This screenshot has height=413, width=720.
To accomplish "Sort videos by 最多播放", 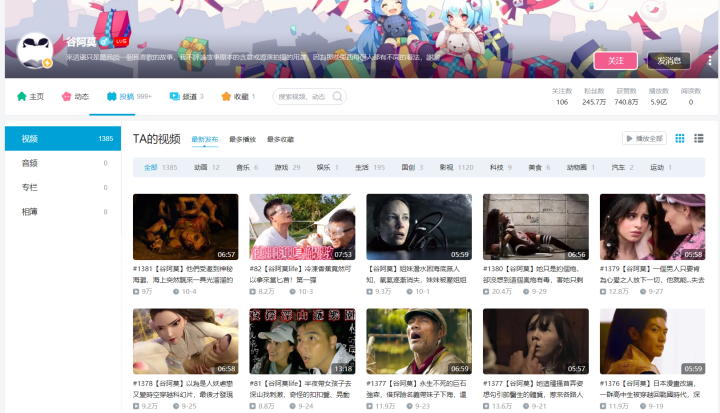I will [242, 139].
